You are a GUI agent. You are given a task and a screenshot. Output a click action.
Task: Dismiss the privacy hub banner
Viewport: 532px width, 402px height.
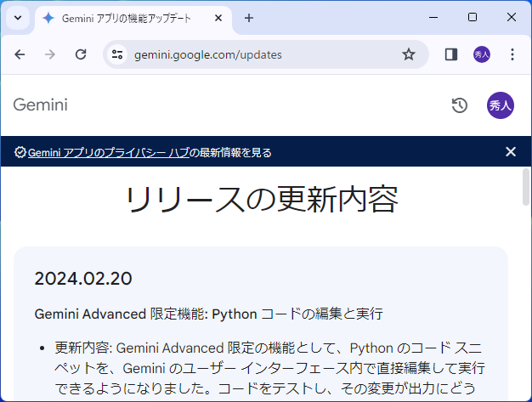click(511, 151)
